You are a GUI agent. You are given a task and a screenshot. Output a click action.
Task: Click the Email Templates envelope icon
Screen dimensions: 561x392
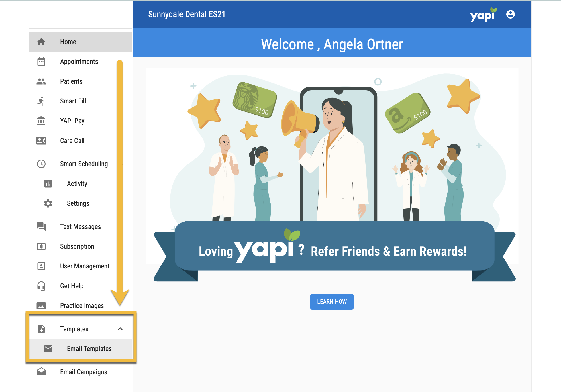(48, 349)
